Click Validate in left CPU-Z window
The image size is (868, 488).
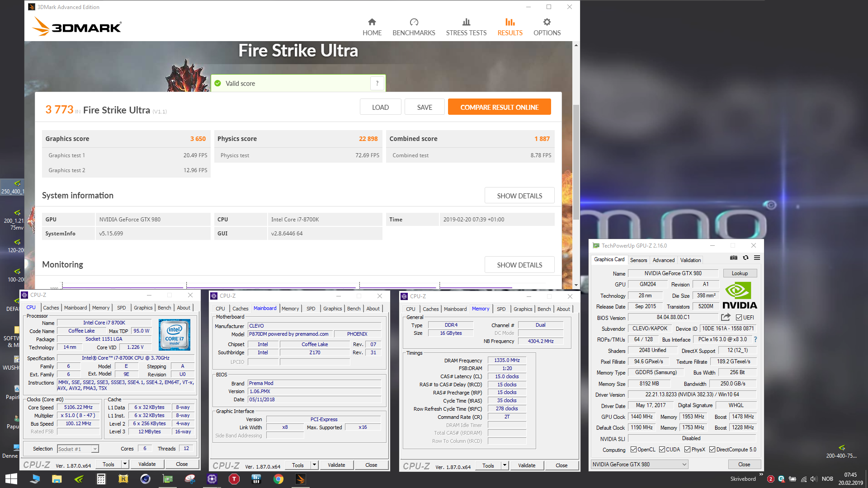pos(147,464)
